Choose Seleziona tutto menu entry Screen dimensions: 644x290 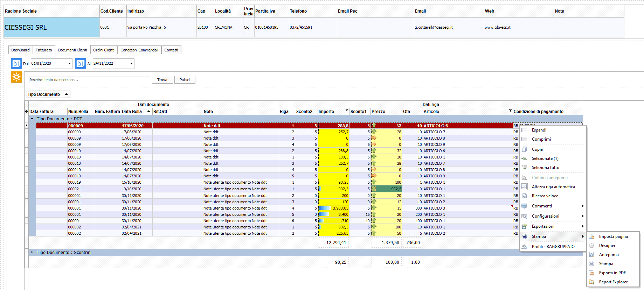[x=545, y=168]
